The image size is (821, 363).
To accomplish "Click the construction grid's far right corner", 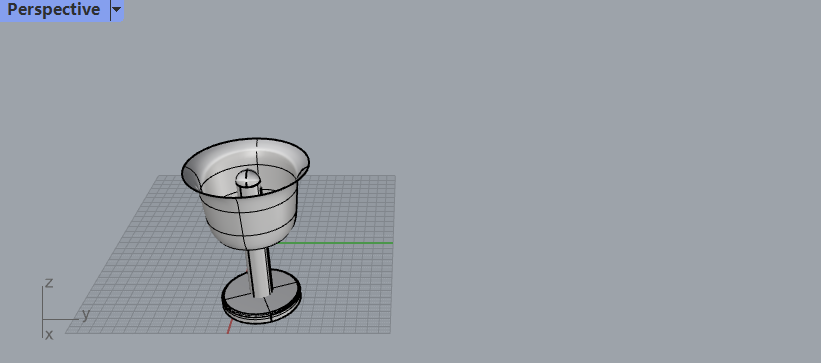I will [395, 176].
